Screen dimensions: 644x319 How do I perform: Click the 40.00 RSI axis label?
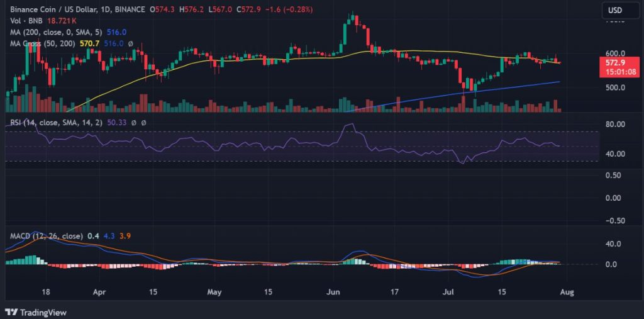tap(615, 154)
